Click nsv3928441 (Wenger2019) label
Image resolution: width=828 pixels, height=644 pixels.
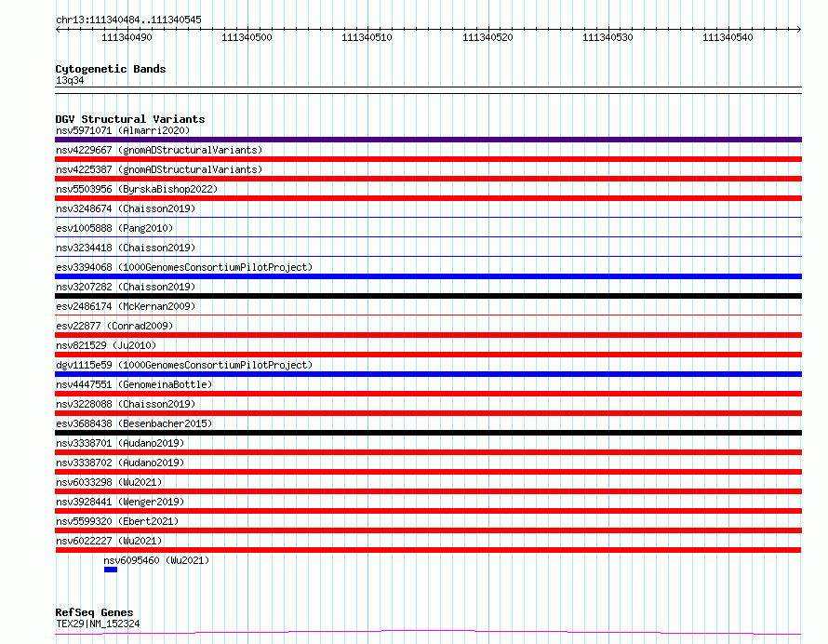click(120, 502)
